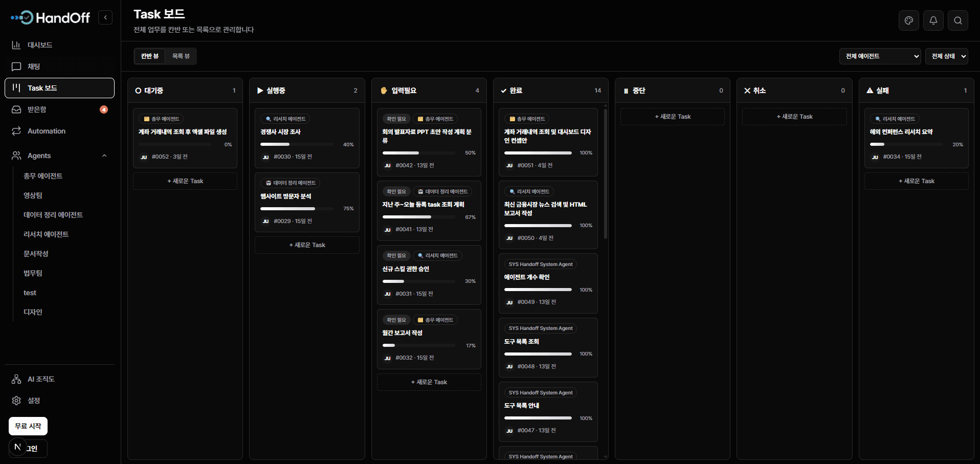Click the JU avatar on task #0051
The width and height of the screenshot is (980, 464).
509,166
